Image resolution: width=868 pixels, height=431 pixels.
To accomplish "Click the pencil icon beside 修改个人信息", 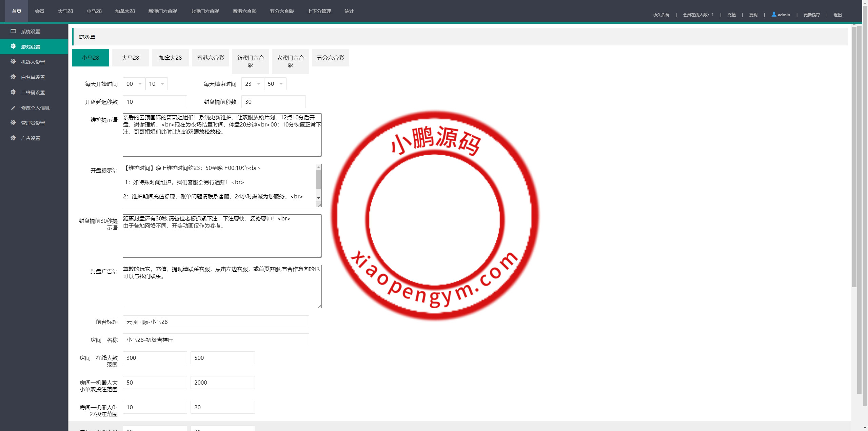I will pyautogui.click(x=13, y=107).
